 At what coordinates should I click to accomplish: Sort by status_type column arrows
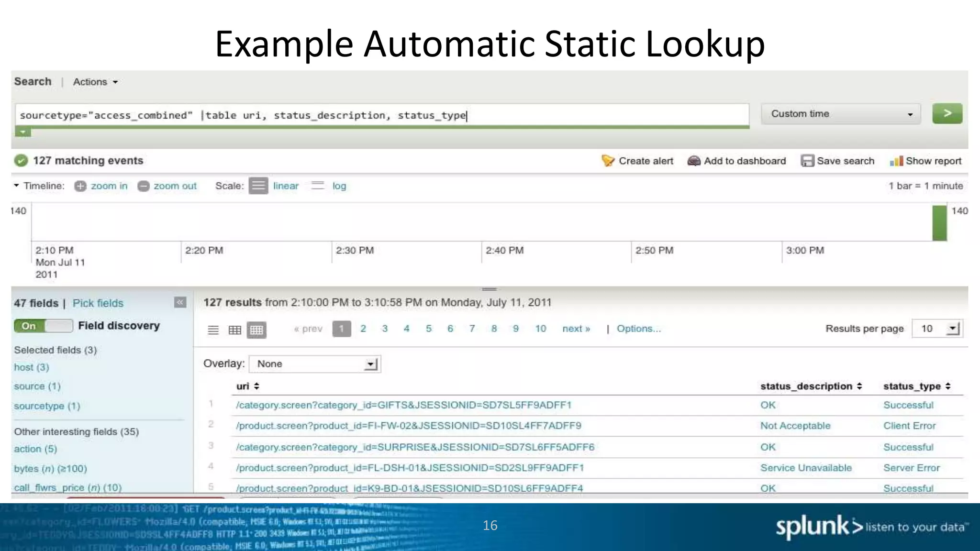point(948,386)
